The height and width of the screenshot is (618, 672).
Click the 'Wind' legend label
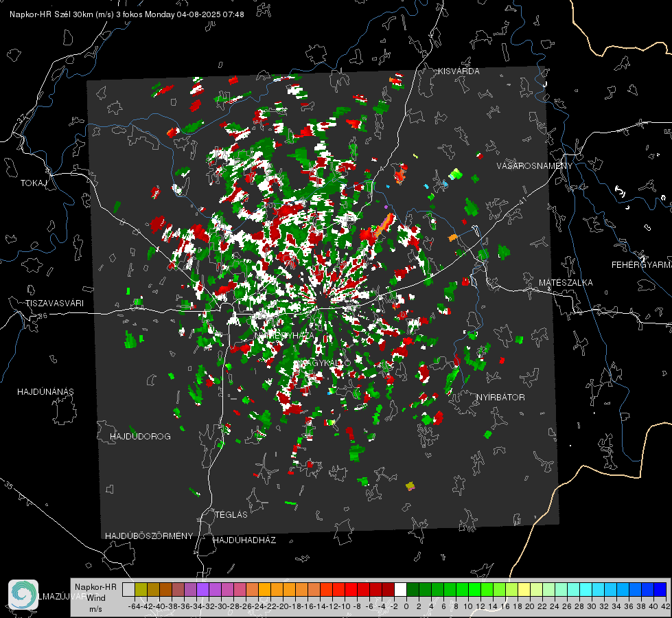click(x=96, y=598)
